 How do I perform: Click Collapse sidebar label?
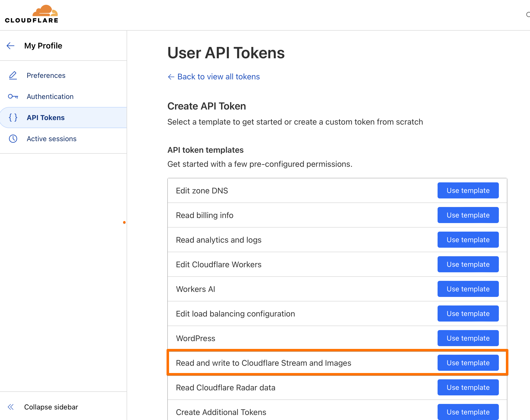(51, 407)
